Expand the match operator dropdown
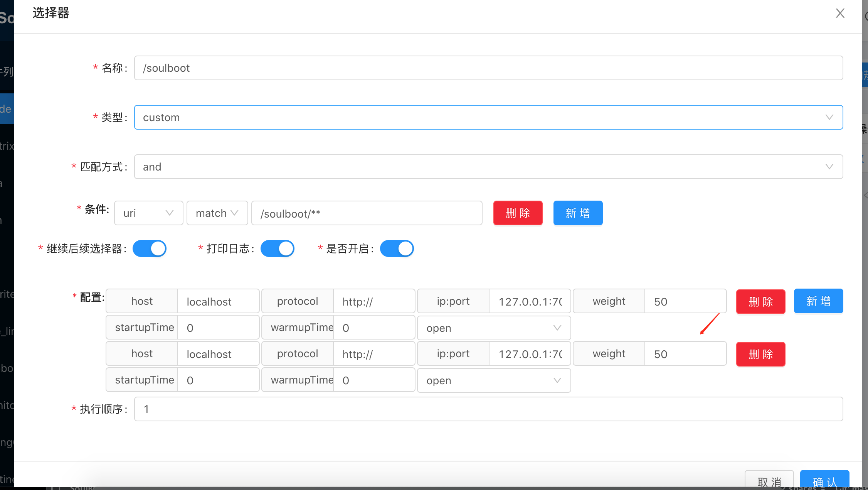This screenshot has height=490, width=868. 217,213
